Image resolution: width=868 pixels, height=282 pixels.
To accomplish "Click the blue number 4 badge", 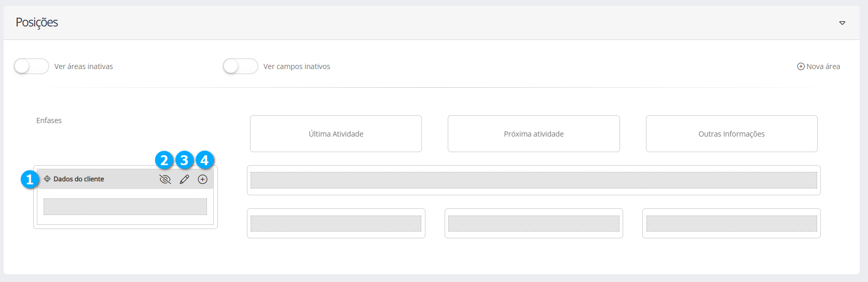I will 204,160.
